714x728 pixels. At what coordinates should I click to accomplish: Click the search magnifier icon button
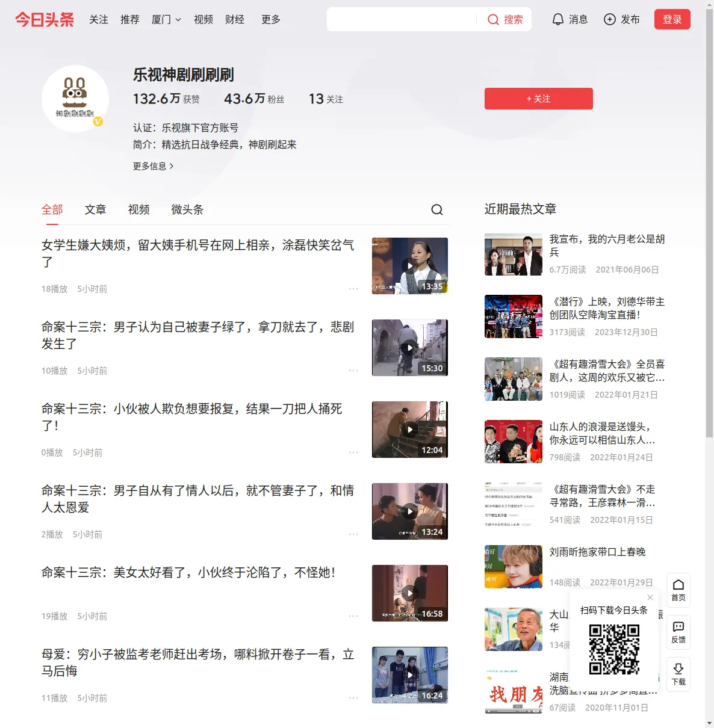coord(505,19)
